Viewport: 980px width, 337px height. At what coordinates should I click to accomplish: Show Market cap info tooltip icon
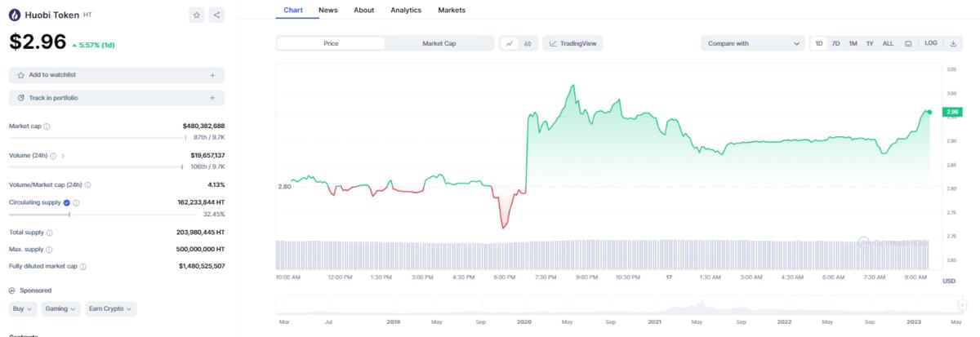coord(47,126)
